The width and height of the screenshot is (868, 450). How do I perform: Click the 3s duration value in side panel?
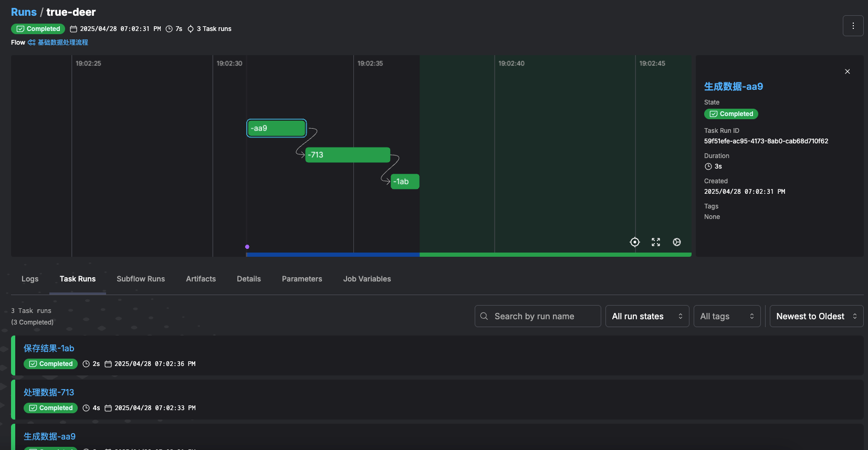tap(718, 166)
